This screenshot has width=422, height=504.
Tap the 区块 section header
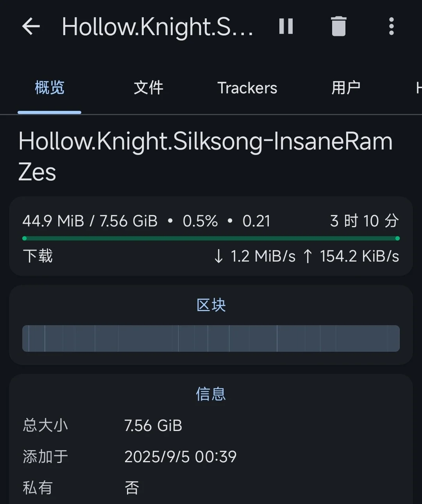[211, 305]
